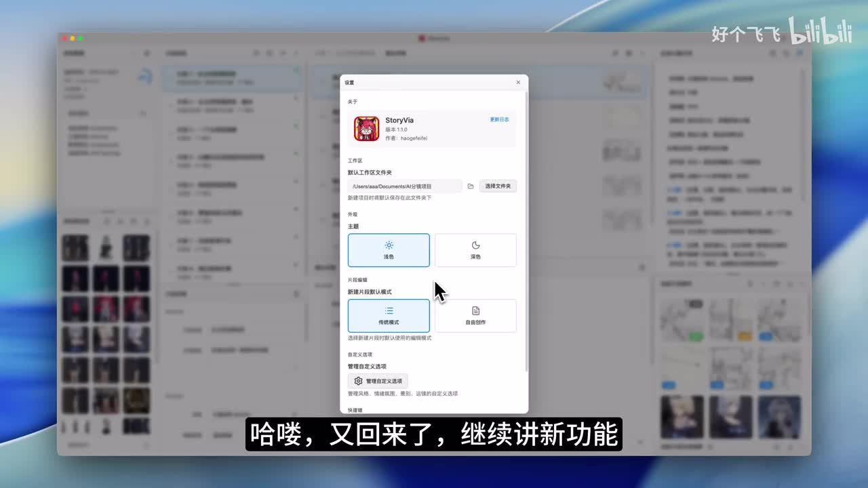This screenshot has width=868, height=488.
Task: Click the 主题 label
Action: point(353,226)
